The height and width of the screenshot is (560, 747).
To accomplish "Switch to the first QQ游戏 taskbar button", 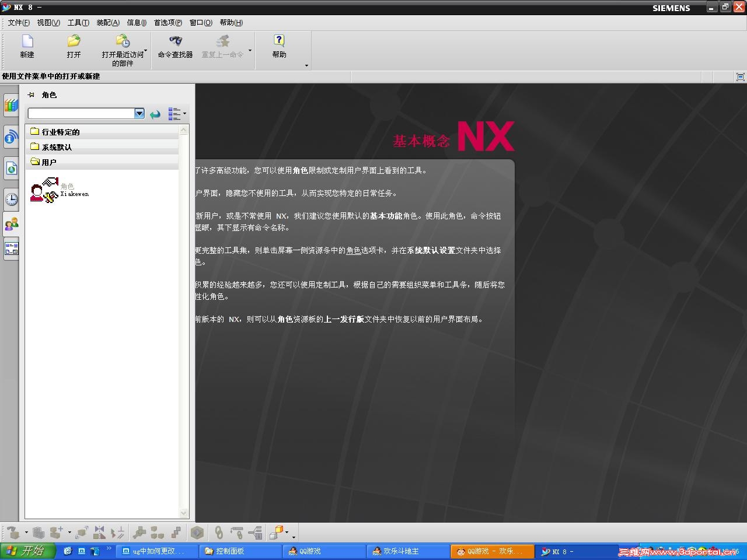I will (324, 551).
